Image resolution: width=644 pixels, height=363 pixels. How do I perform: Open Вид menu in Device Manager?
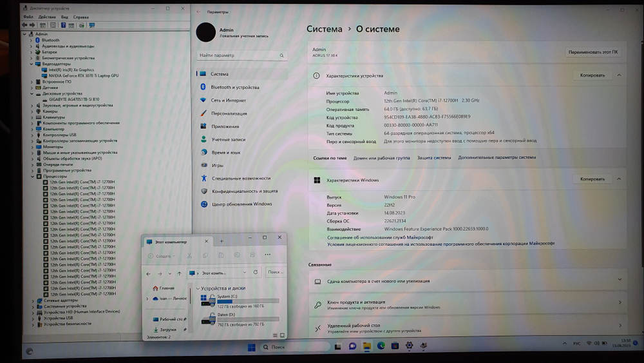click(64, 17)
